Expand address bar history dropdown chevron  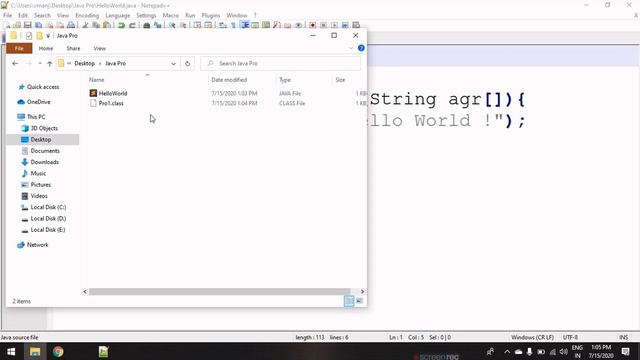173,64
